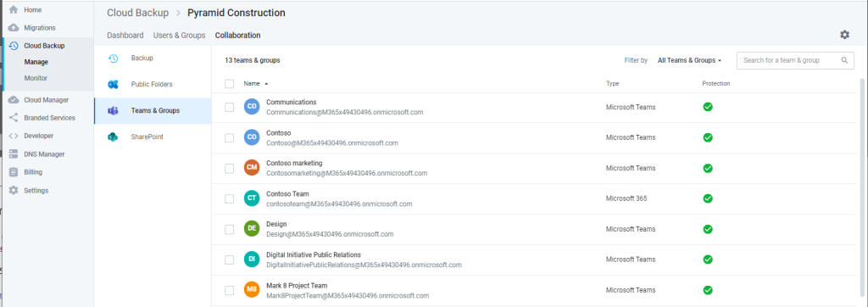The image size is (868, 307).
Task: Check the Design row checkbox
Action: (x=229, y=230)
